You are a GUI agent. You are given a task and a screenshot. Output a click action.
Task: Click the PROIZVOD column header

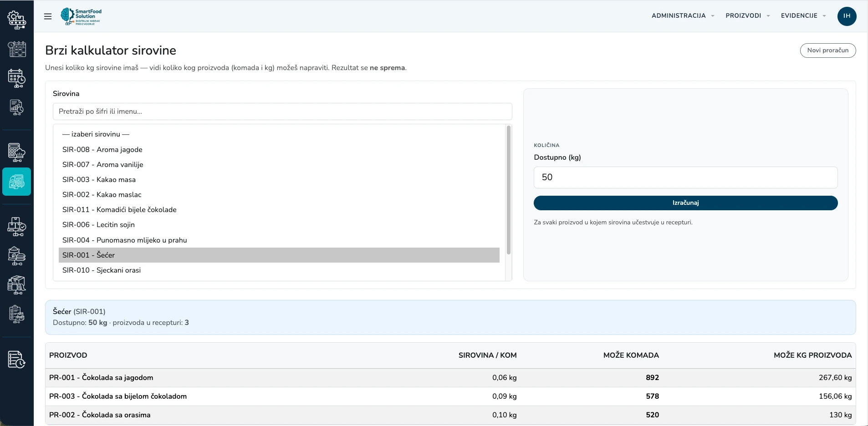[x=68, y=355]
